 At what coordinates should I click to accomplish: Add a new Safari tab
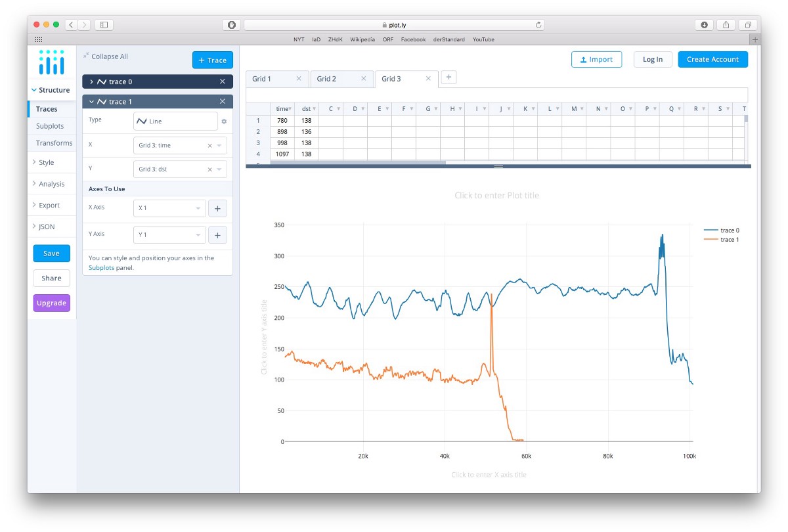(x=755, y=39)
